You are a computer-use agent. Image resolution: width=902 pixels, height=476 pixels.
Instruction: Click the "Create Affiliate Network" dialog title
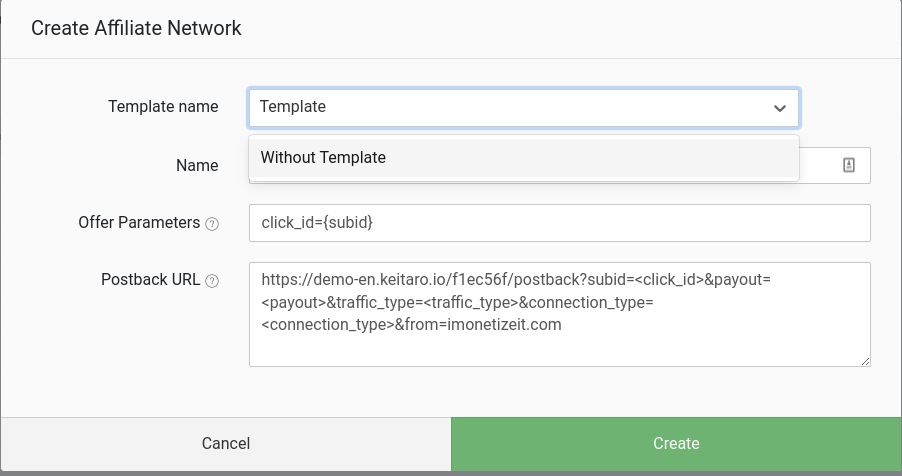pos(136,28)
